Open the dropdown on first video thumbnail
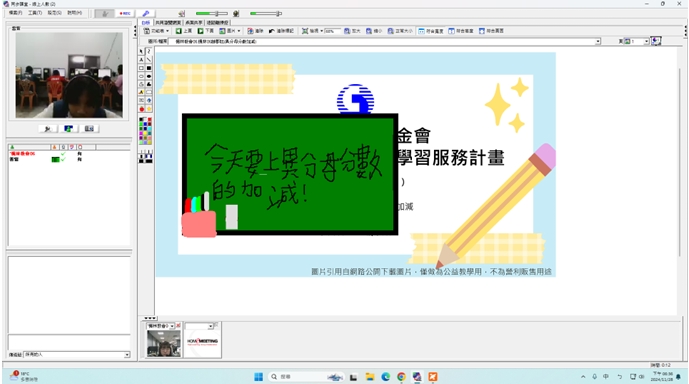 (x=172, y=326)
